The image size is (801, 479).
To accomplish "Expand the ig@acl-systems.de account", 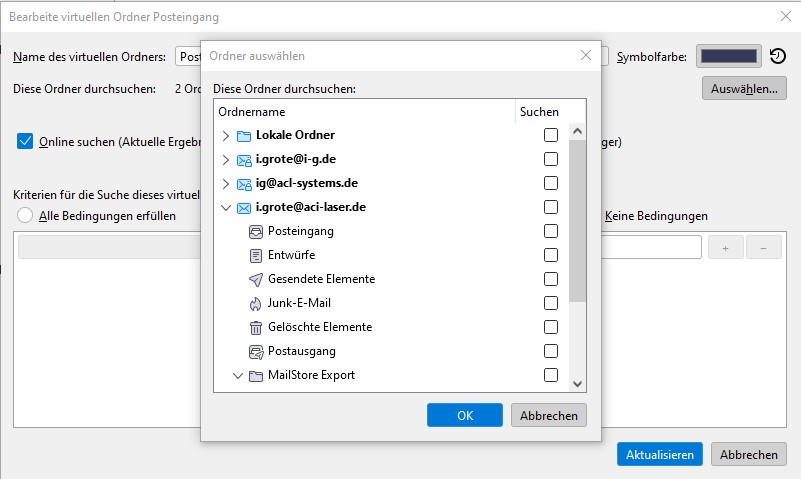I will coord(226,183).
